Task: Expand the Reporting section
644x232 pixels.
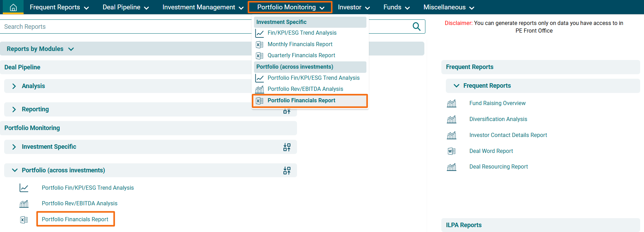Action: (14, 110)
